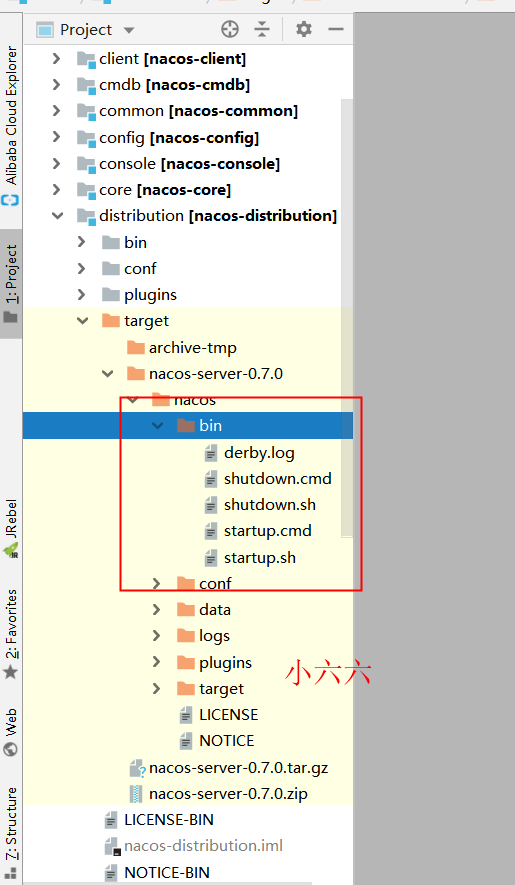Select nacos-server-0.7.0.tar.gz file name
This screenshot has width=515, height=885.
coord(238,768)
